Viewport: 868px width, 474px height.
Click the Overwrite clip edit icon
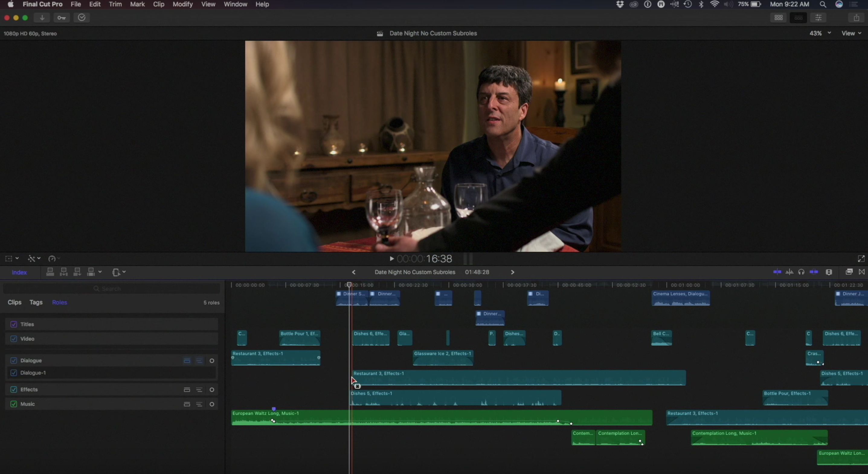pos(91,272)
